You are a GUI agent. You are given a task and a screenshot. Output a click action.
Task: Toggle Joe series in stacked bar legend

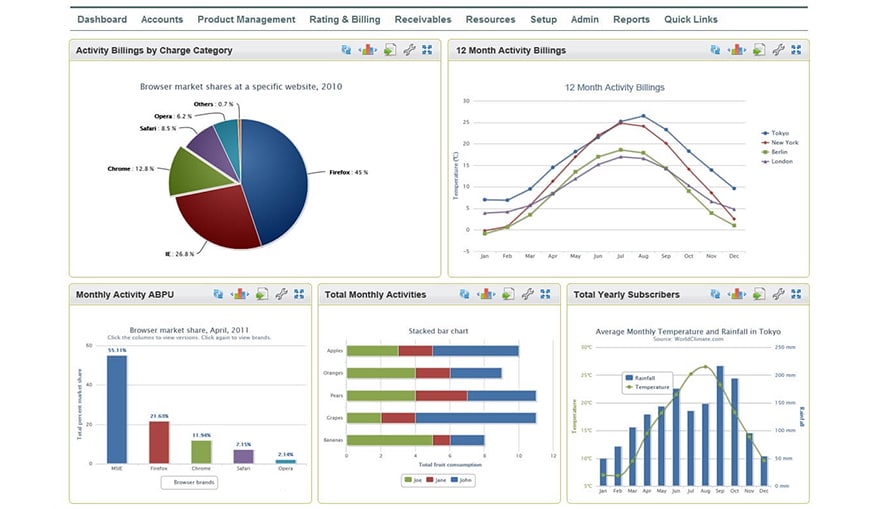click(x=413, y=480)
